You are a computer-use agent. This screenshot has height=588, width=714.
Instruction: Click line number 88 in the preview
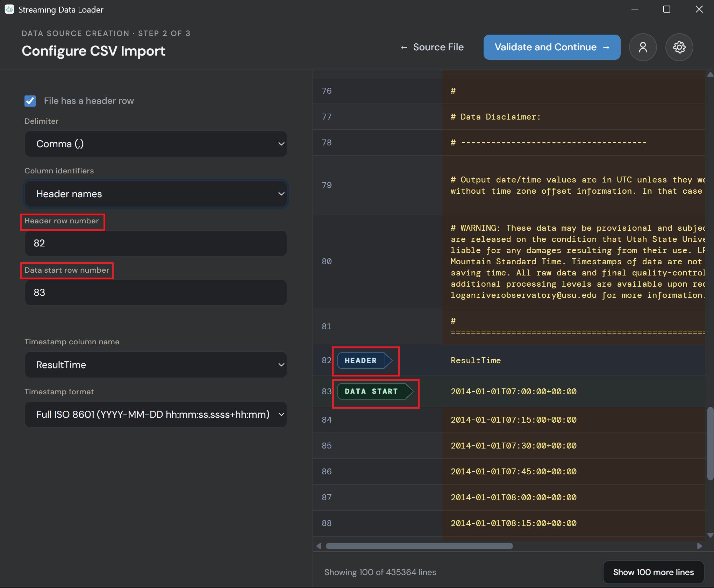(327, 523)
